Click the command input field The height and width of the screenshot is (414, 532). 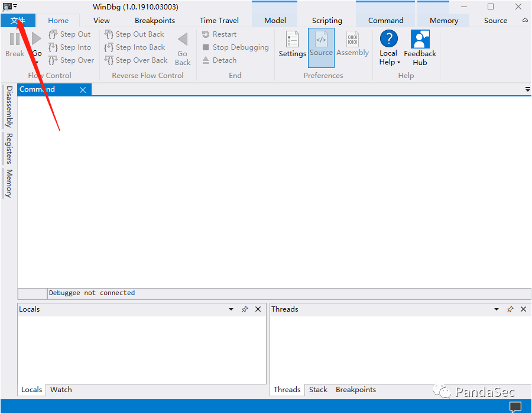288,293
